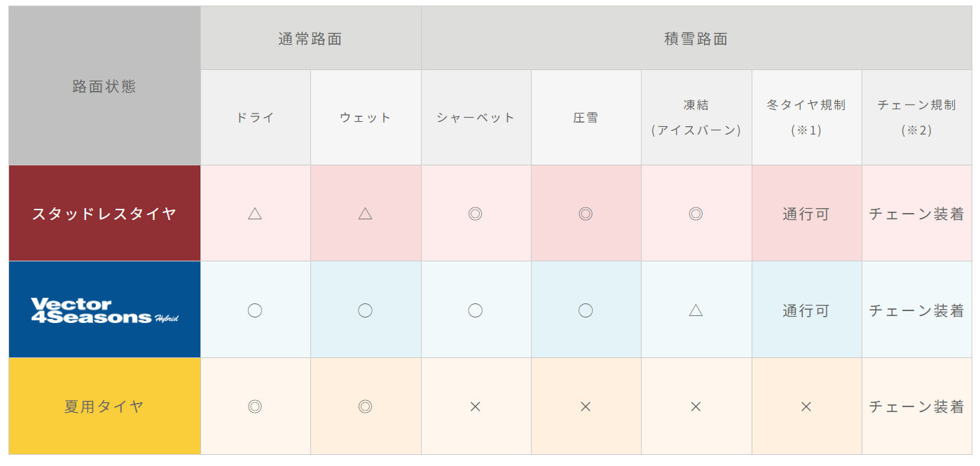This screenshot has width=980, height=466.
Task: Select double circle for Studless 凍結 cell
Action: coord(696,214)
